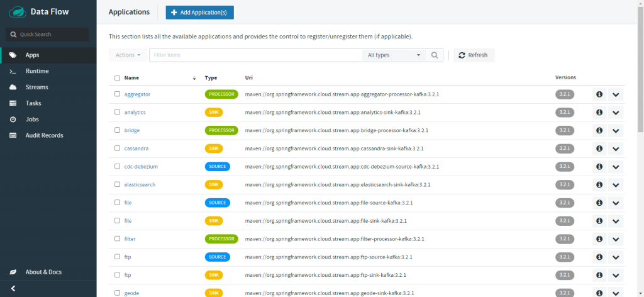
Task: Check the cdc-debezium row checkbox
Action: [117, 166]
